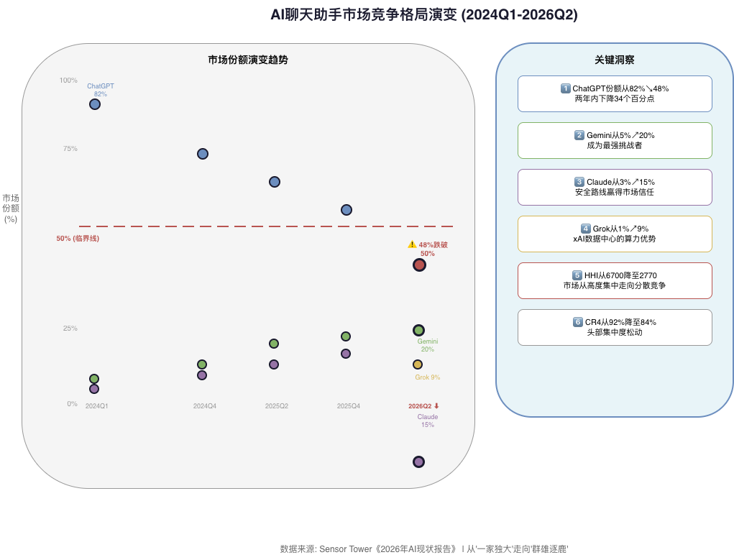Click the red 48% data point at 2026Q2
734x560 pixels.
pyautogui.click(x=419, y=265)
